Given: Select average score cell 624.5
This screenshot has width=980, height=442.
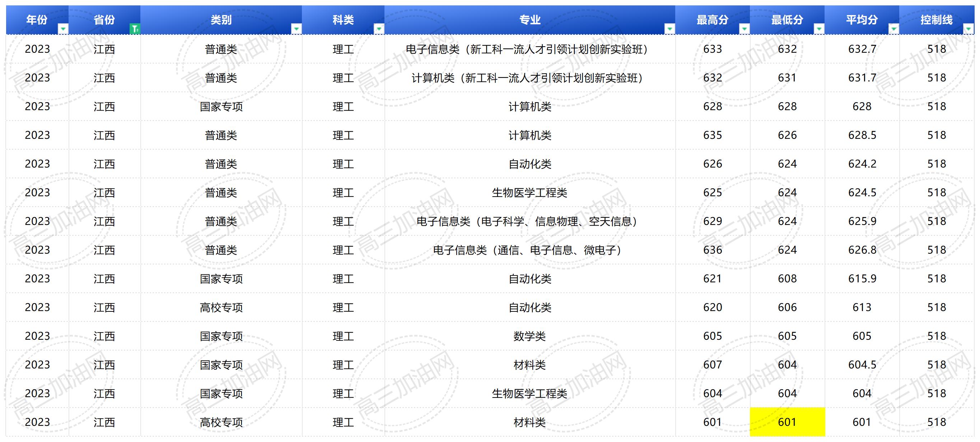Looking at the screenshot, I should pos(862,193).
